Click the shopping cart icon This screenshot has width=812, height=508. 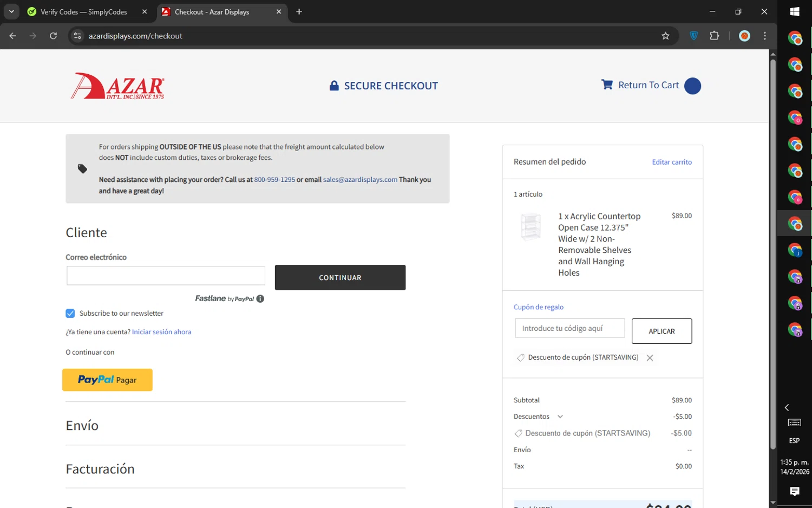[607, 84]
